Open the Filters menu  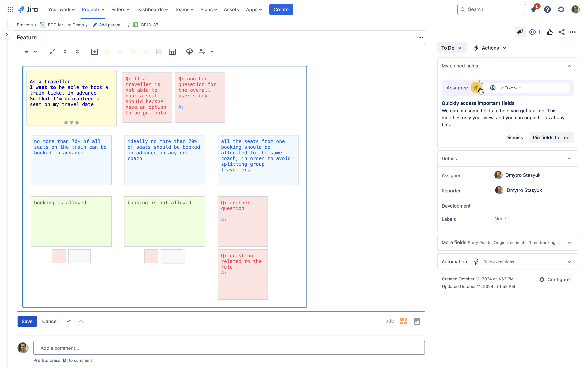[x=120, y=9]
